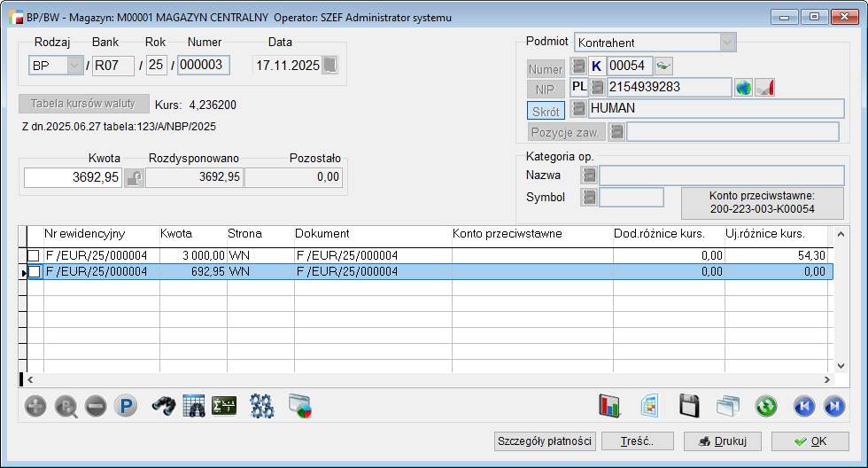Screen dimensions: 868x468
Task: Click the binoculars search icon
Action: 163,407
